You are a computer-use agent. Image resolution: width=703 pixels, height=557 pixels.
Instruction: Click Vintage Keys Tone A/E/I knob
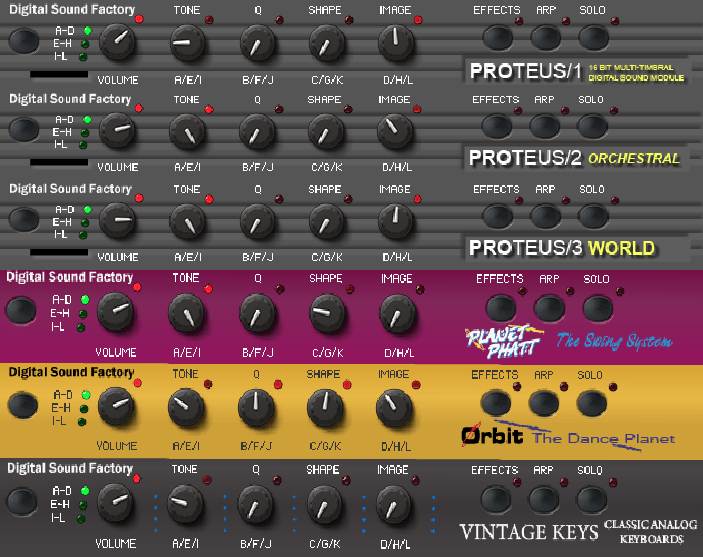[x=185, y=503]
